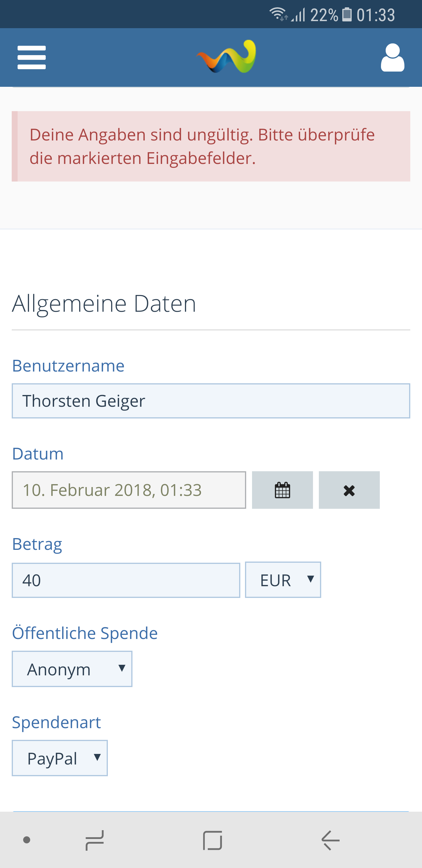Clear the Datum field with X button

pyautogui.click(x=349, y=490)
